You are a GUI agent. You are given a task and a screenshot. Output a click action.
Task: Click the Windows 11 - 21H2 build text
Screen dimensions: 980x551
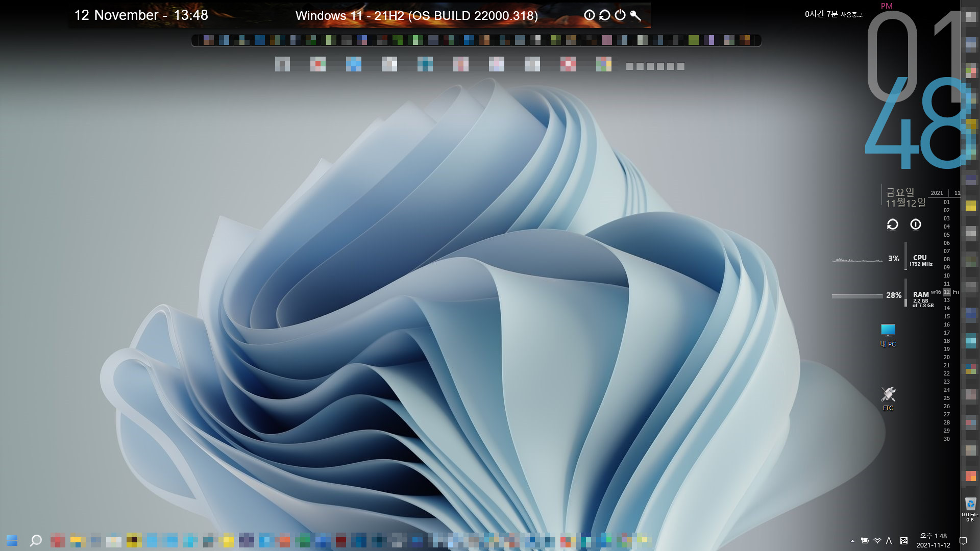coord(416,16)
